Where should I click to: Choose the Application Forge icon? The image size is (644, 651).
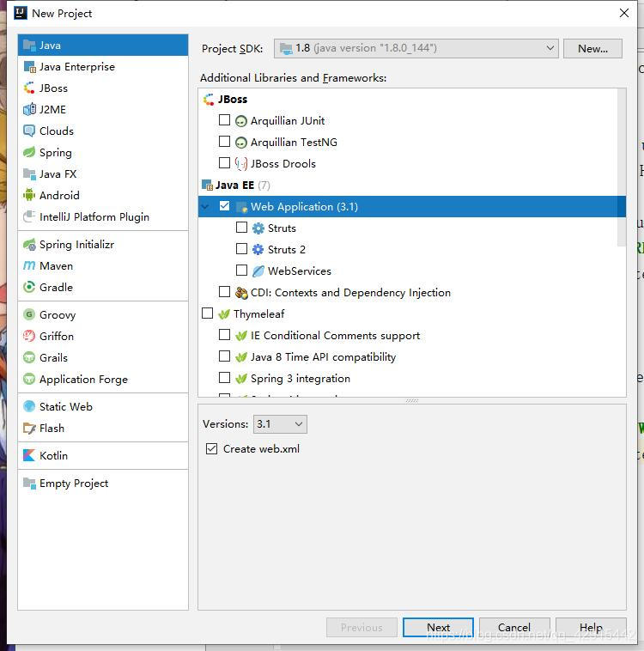[29, 379]
